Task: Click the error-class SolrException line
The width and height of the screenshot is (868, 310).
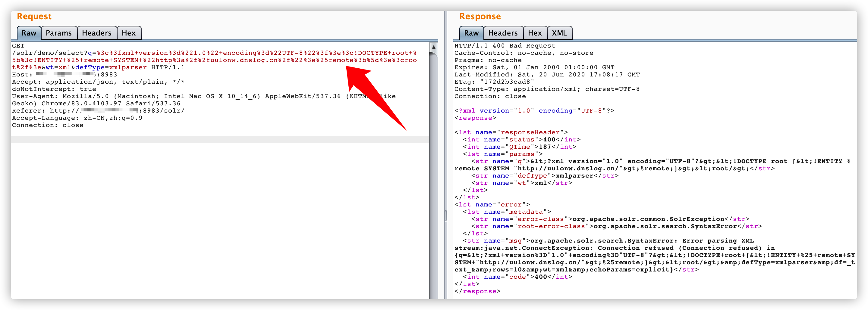Action: pos(610,219)
